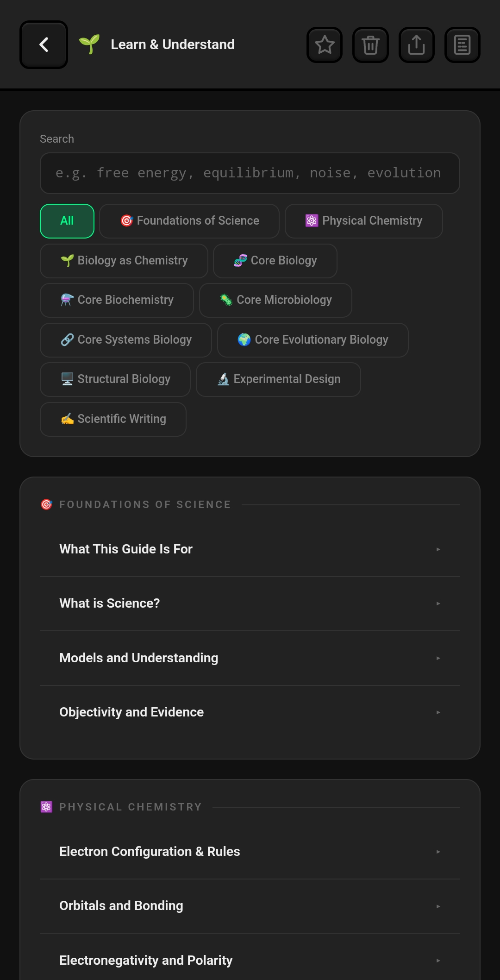
Task: Toggle the Core Microbiology filter chip
Action: point(275,300)
